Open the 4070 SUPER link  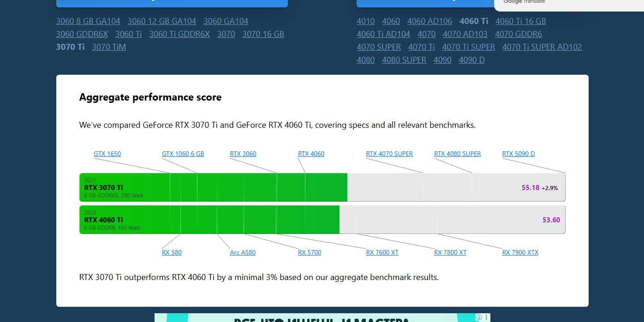(379, 47)
